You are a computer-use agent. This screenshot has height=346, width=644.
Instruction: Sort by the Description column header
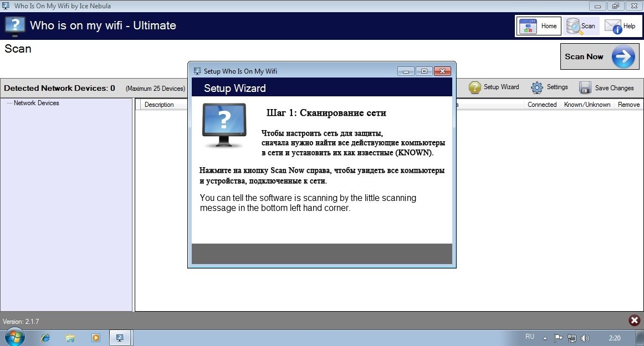point(159,105)
